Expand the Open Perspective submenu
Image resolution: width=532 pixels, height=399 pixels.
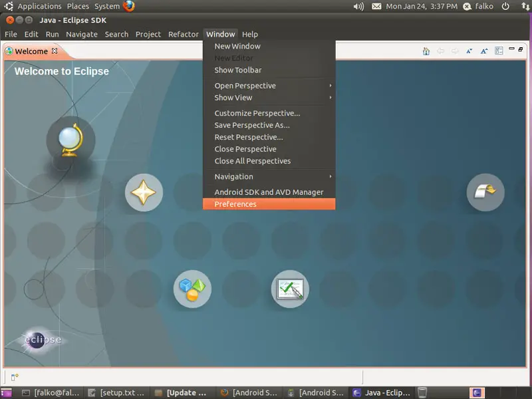pos(269,86)
